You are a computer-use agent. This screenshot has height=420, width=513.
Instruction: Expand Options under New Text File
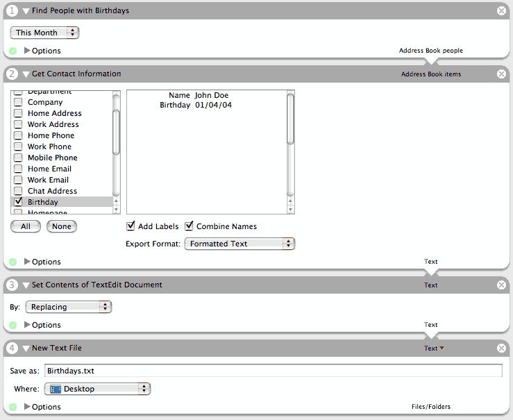[27, 407]
